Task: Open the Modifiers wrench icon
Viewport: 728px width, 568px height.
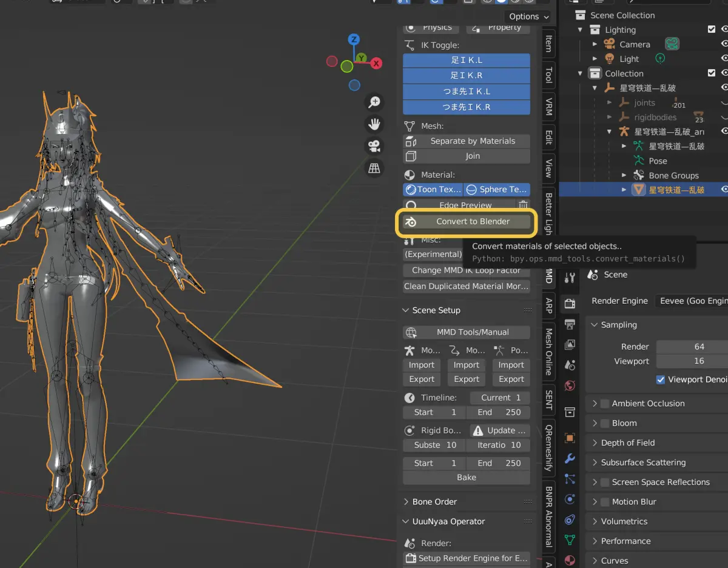Action: (x=570, y=458)
